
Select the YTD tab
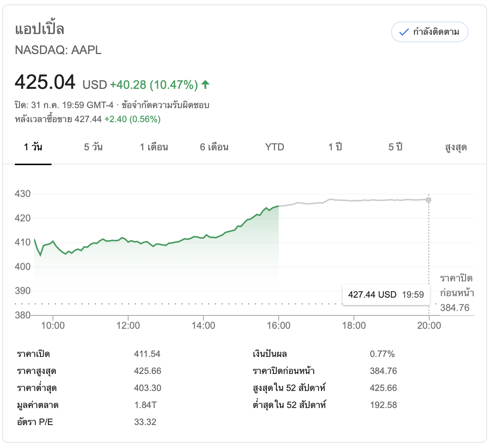[x=274, y=147]
